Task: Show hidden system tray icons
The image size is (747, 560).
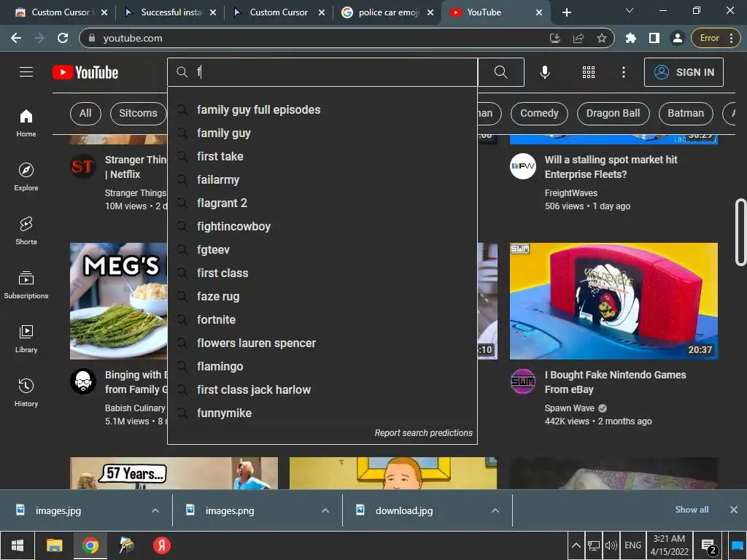Action: point(576,545)
